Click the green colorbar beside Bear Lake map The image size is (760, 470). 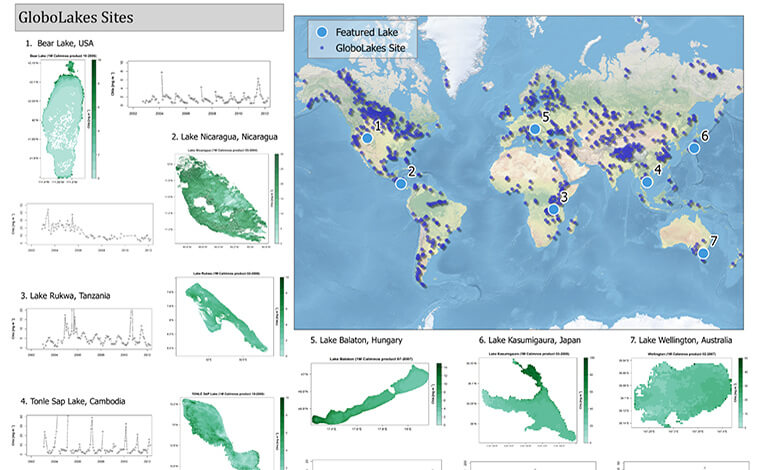[x=95, y=122]
